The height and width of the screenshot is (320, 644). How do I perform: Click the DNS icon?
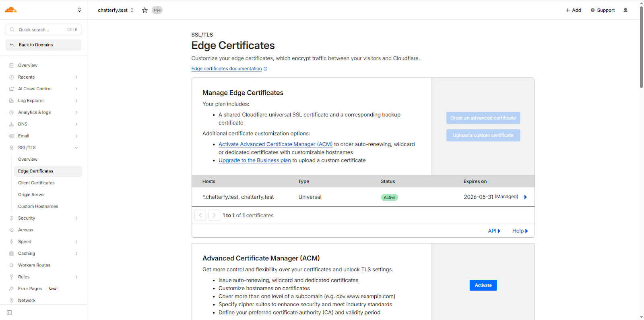tap(11, 124)
